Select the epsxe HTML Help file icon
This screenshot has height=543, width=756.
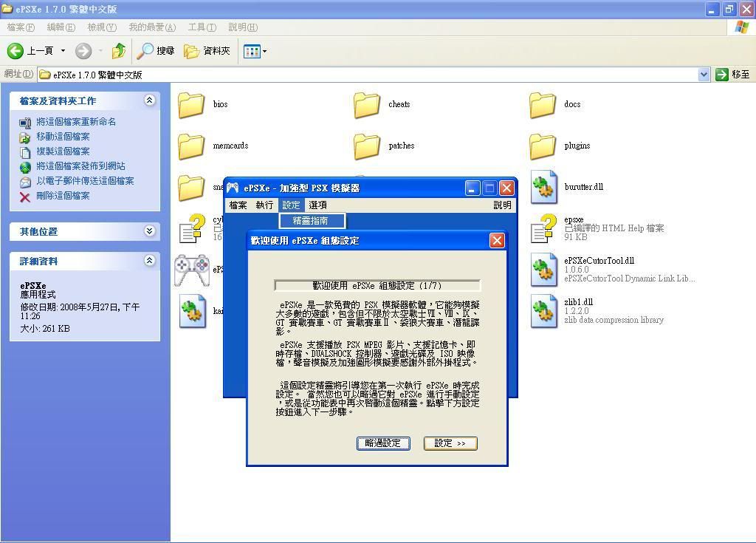click(543, 228)
